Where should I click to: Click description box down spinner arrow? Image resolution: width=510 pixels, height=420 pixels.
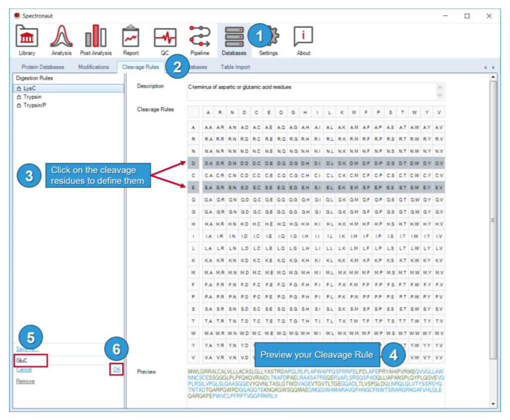(440, 96)
